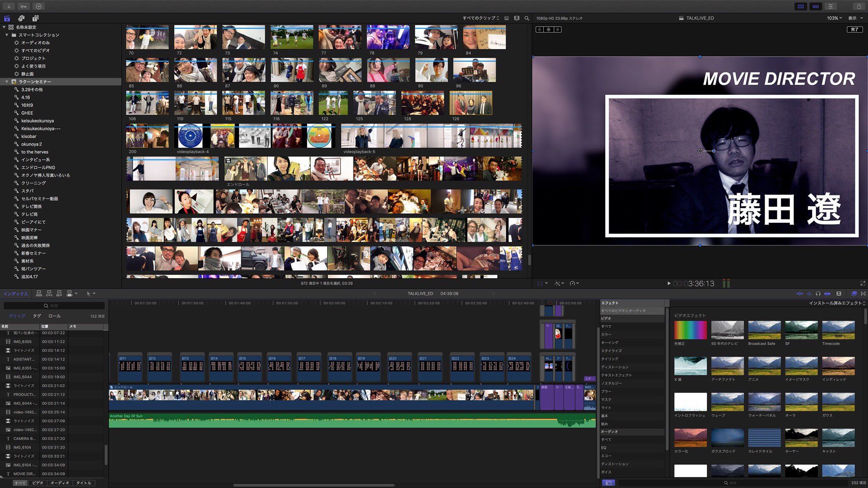
Task: Select the オーディオのみ smart collection
Action: [x=36, y=43]
